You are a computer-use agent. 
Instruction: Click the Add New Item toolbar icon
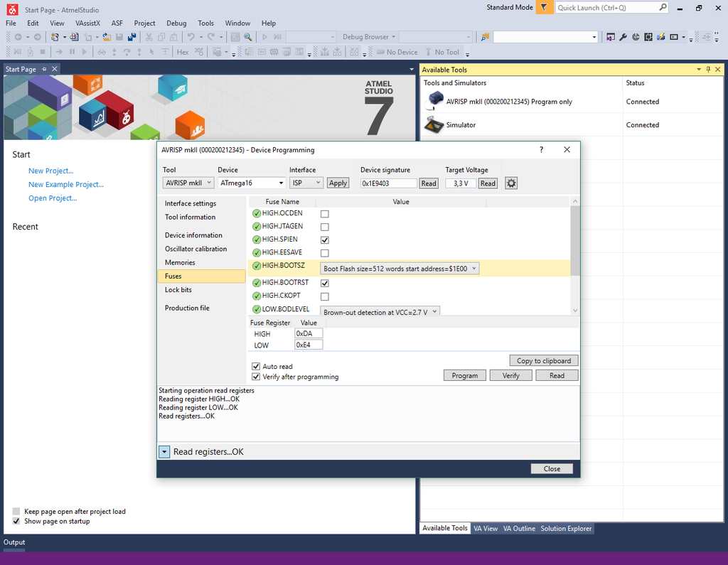coord(88,37)
